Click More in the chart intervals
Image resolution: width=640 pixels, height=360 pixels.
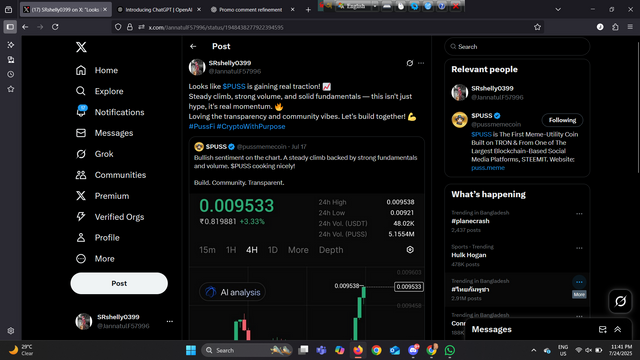(x=298, y=250)
